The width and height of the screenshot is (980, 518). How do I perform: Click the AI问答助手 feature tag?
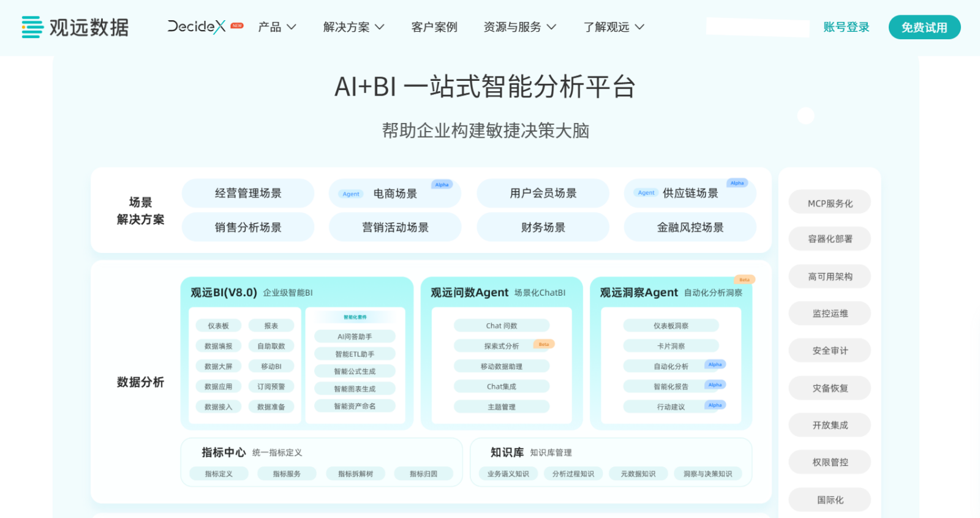355,336
